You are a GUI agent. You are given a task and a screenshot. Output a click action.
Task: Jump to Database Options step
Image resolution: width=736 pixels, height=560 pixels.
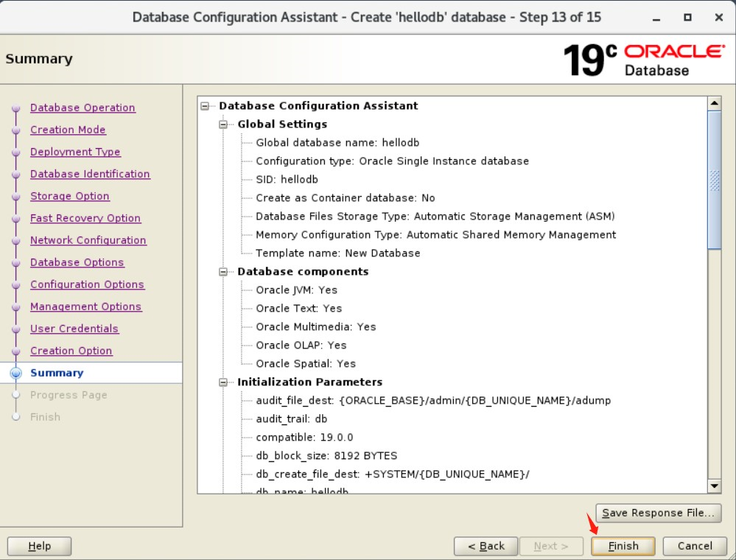[77, 262]
